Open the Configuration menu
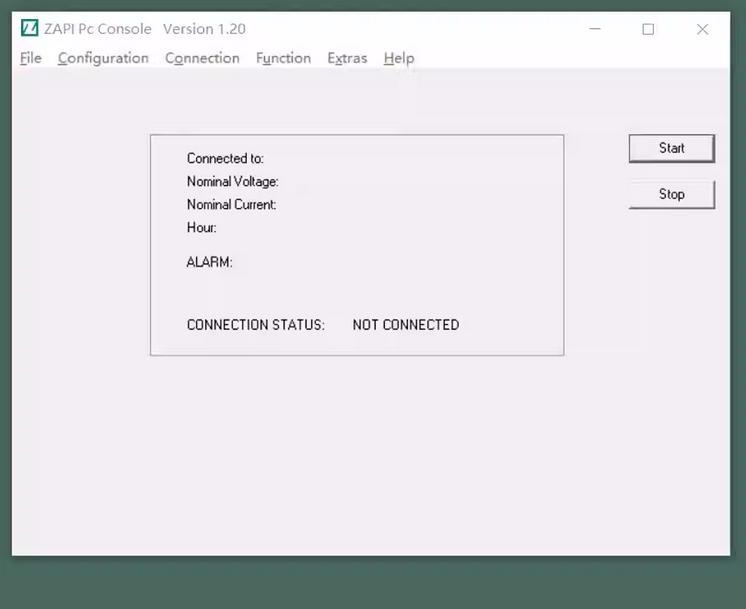Viewport: 746px width, 609px height. point(103,58)
